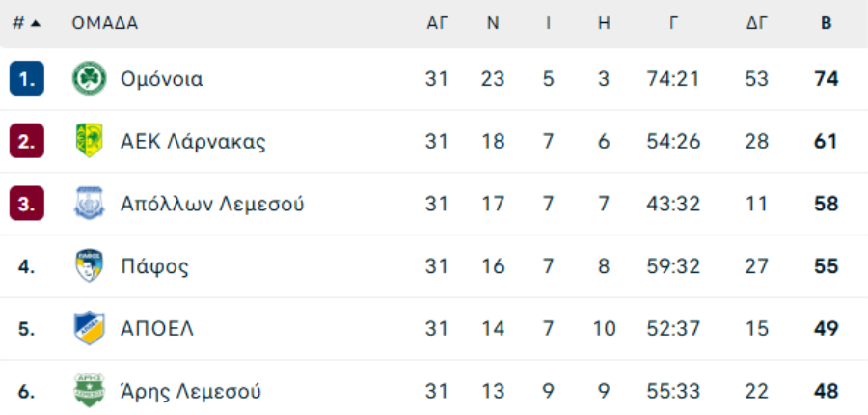Click the ΟΜΑΔΑ column header
868x415 pixels.
point(104,23)
